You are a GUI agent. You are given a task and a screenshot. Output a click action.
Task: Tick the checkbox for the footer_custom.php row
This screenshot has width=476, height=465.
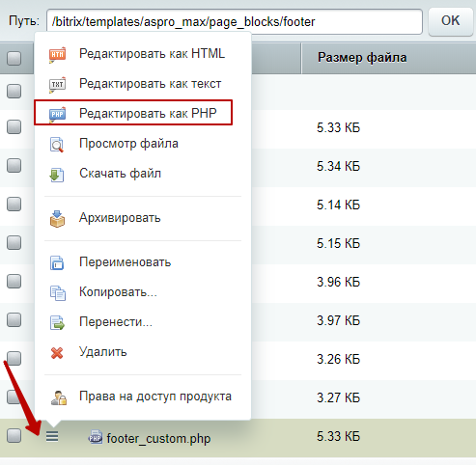click(14, 435)
